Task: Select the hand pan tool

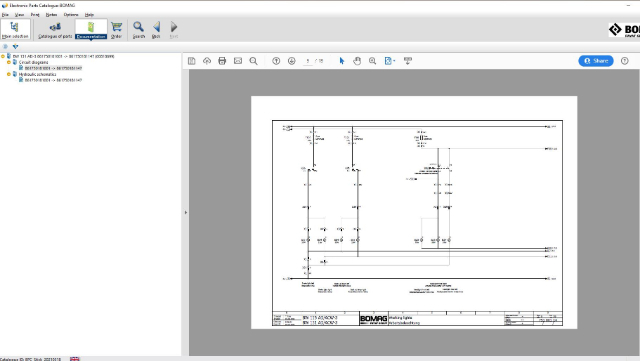Action: [x=357, y=61]
